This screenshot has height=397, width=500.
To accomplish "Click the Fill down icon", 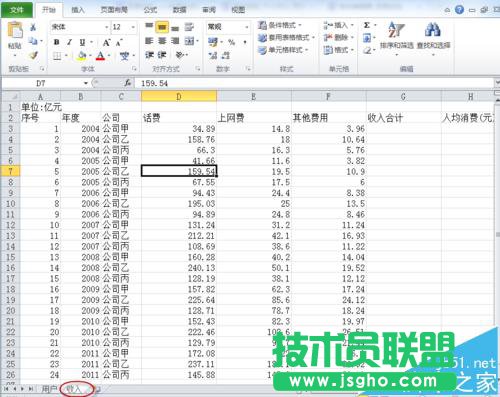I will click(x=367, y=38).
